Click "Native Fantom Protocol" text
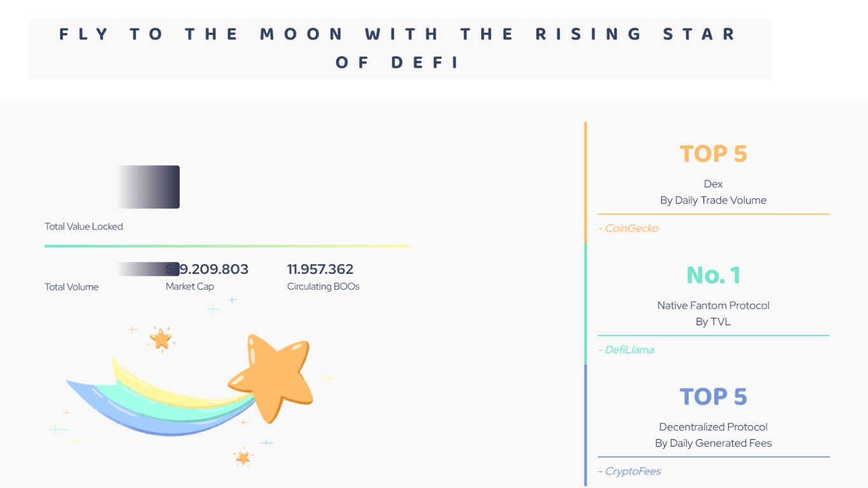Viewport: 868px width, 488px height. coord(713,305)
